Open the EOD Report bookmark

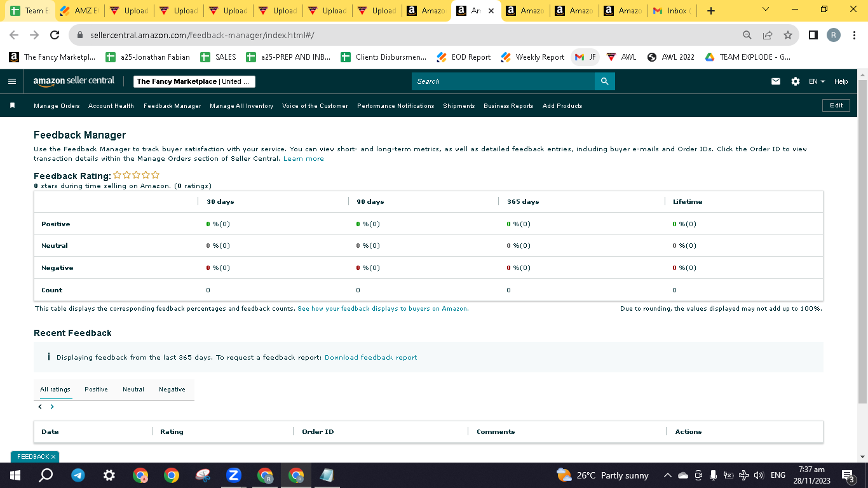(x=464, y=57)
